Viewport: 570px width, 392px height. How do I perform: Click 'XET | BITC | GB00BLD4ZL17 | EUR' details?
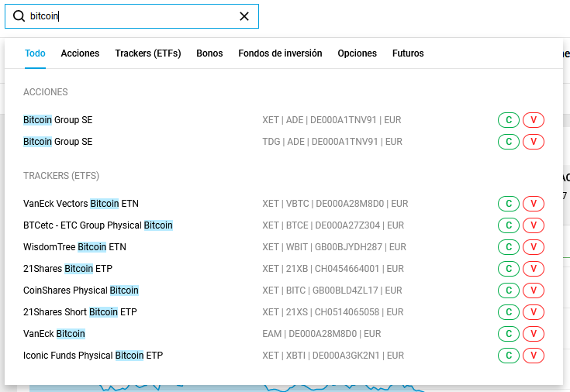[x=332, y=291]
